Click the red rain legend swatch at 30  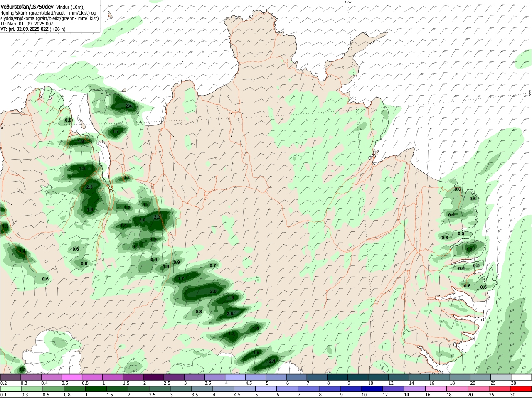tap(522, 389)
